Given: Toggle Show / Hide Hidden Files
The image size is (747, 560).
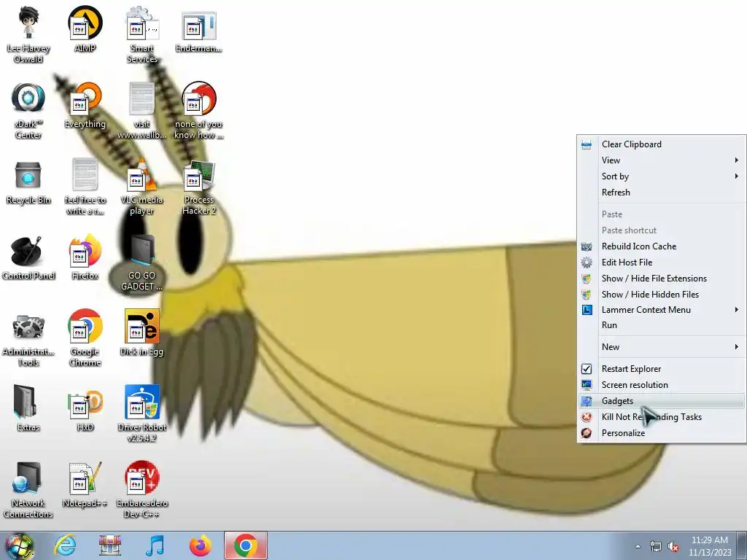Looking at the screenshot, I should pyautogui.click(x=661, y=295).
